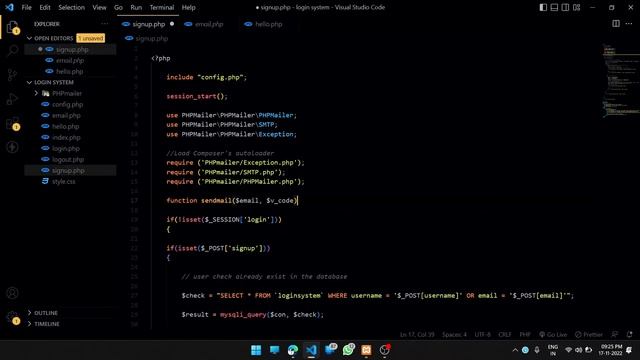The width and height of the screenshot is (640, 360).
Task: Click the UTF-8 encoding status item
Action: (x=482, y=334)
